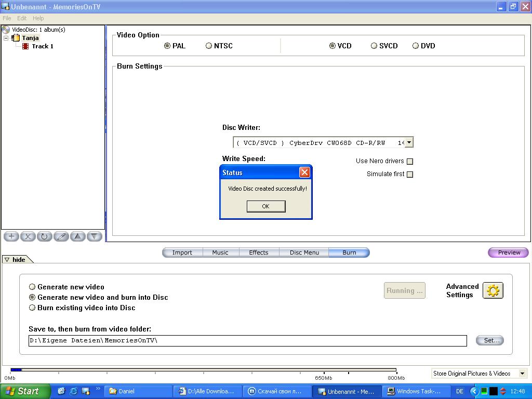
Task: Open the Help menu
Action: [38, 18]
